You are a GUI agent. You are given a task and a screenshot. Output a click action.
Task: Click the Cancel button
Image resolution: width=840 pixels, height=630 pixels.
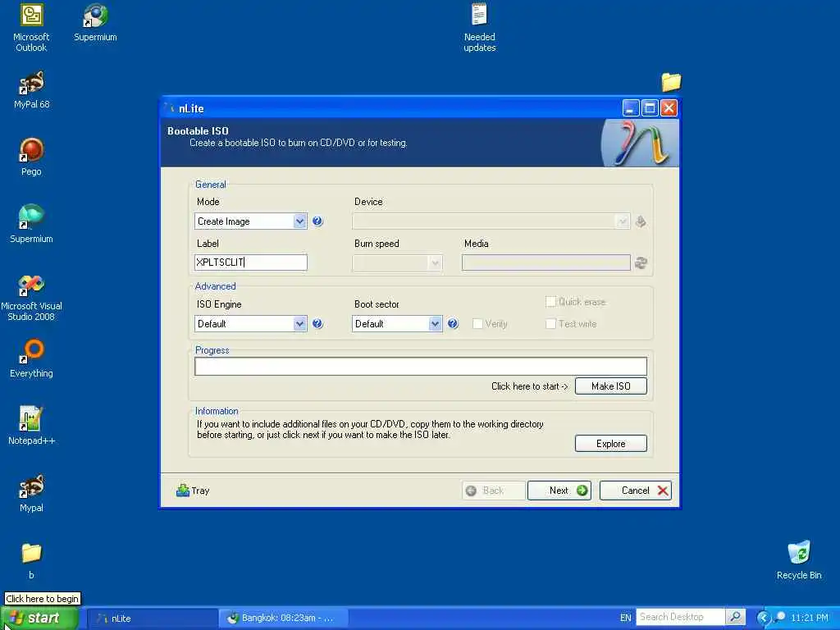tap(636, 491)
